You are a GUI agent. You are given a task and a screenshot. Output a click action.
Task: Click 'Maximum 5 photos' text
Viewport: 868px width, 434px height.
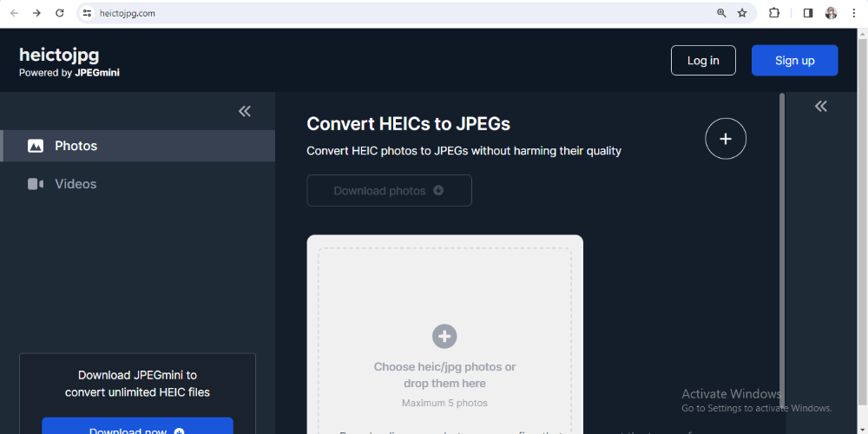tap(444, 403)
